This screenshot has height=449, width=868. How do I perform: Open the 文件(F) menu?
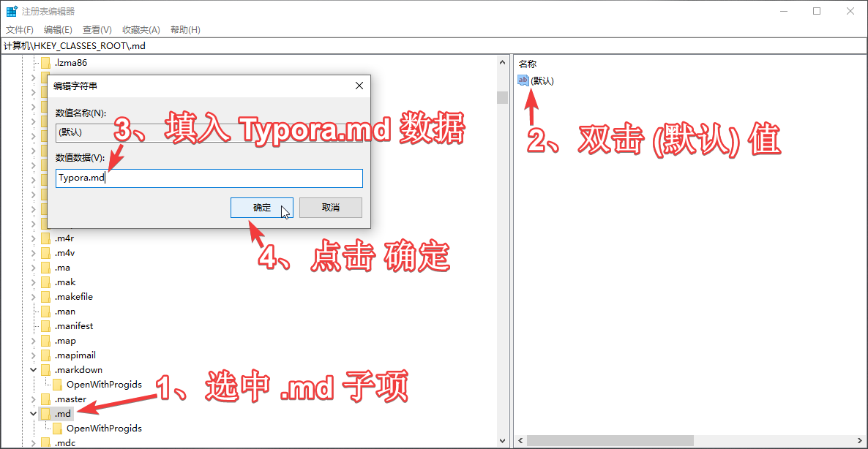[x=19, y=29]
